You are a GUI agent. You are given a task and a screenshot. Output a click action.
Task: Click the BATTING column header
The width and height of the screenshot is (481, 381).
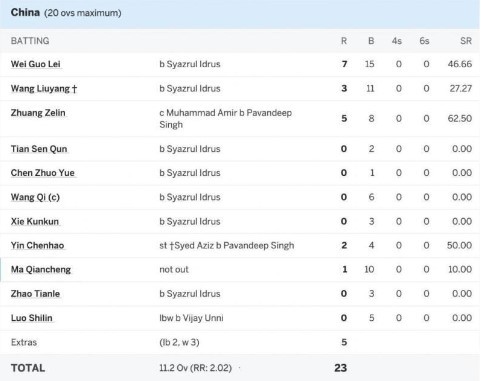(x=30, y=41)
